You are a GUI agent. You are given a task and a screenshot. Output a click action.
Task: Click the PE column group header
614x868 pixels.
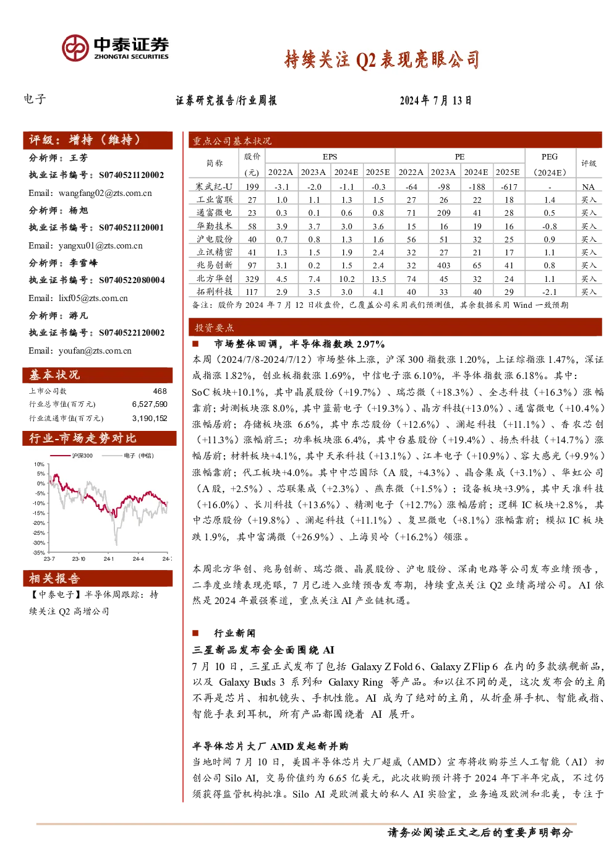(x=459, y=157)
